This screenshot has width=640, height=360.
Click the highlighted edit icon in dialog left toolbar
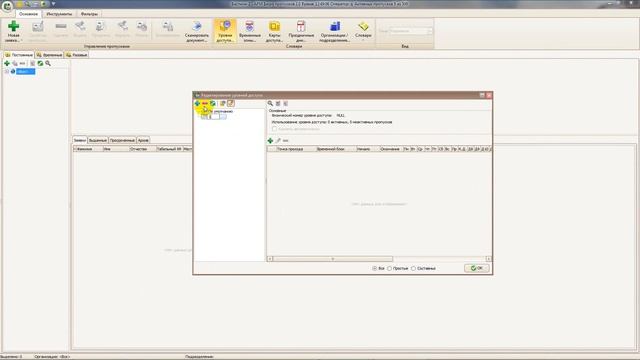[x=231, y=103]
